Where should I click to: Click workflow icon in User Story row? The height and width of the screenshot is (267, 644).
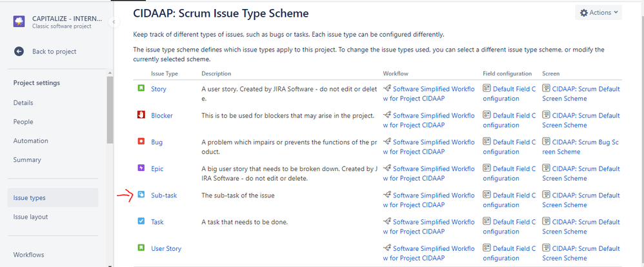click(x=387, y=248)
